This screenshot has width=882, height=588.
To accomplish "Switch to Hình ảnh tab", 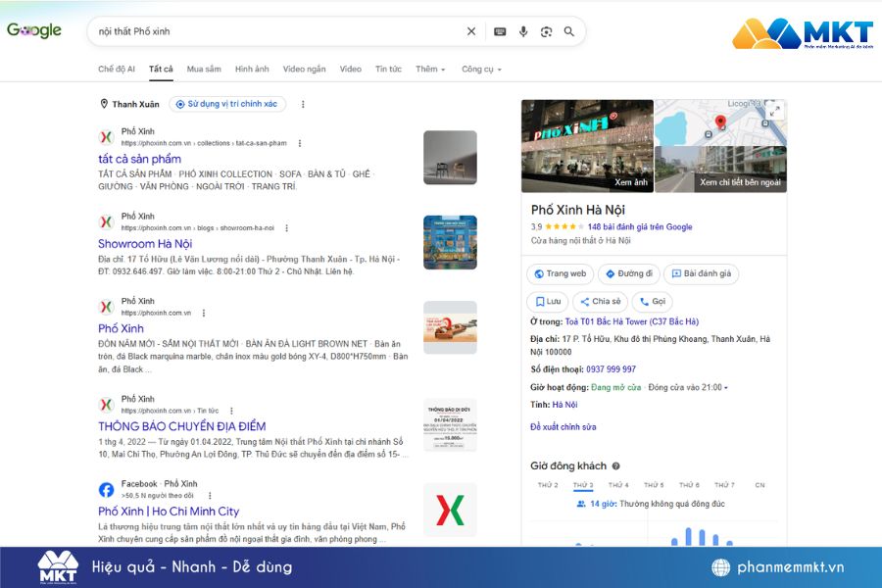I will [x=252, y=70].
